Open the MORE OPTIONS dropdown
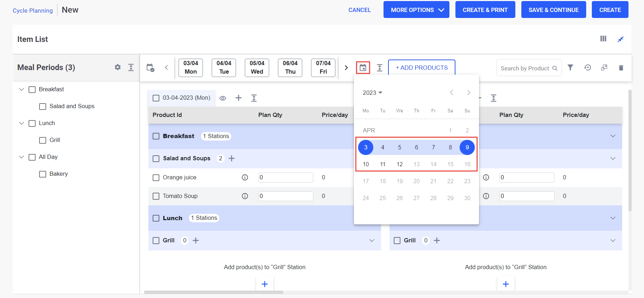 pos(416,10)
